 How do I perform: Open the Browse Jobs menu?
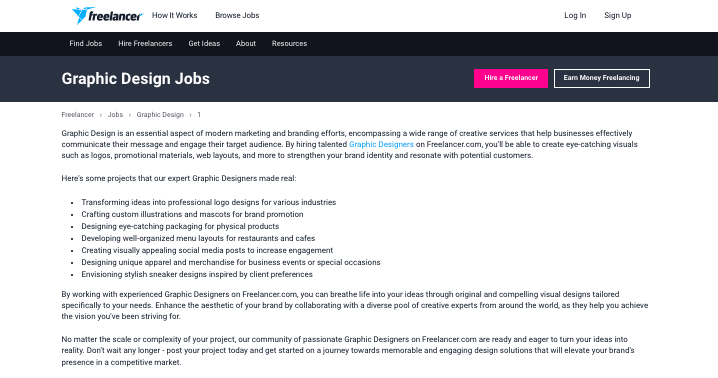pos(237,15)
